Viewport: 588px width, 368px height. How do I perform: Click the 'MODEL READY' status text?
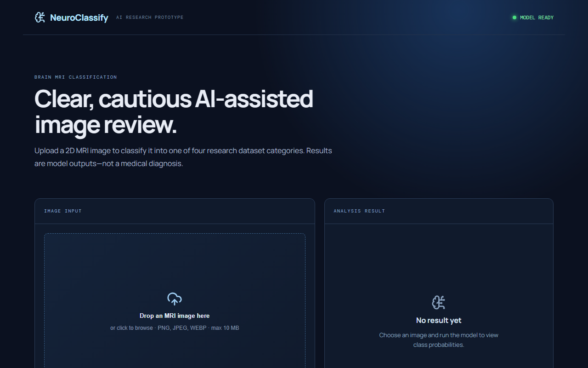(x=537, y=17)
